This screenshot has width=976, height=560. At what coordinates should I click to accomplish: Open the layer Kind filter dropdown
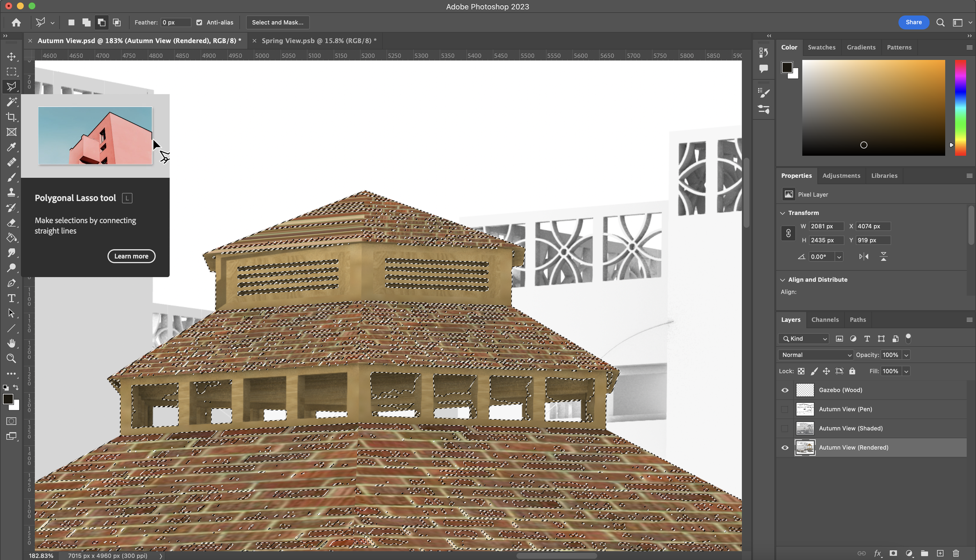pyautogui.click(x=804, y=339)
